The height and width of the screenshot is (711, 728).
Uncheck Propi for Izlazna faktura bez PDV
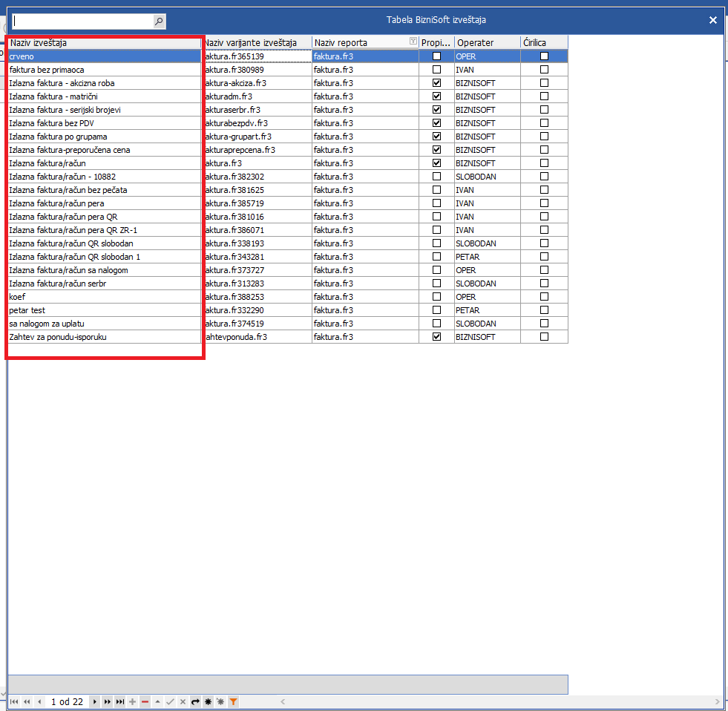436,123
